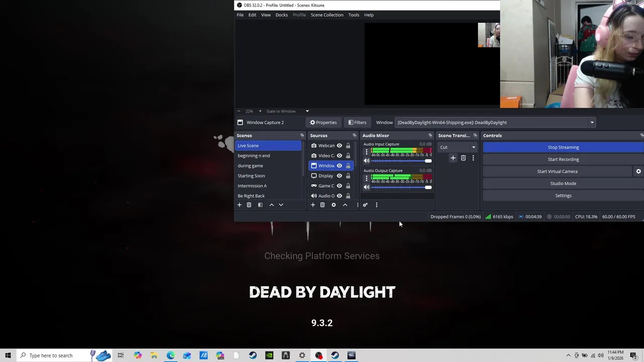Open OBS Settings button
The height and width of the screenshot is (362, 644).
[x=563, y=196]
